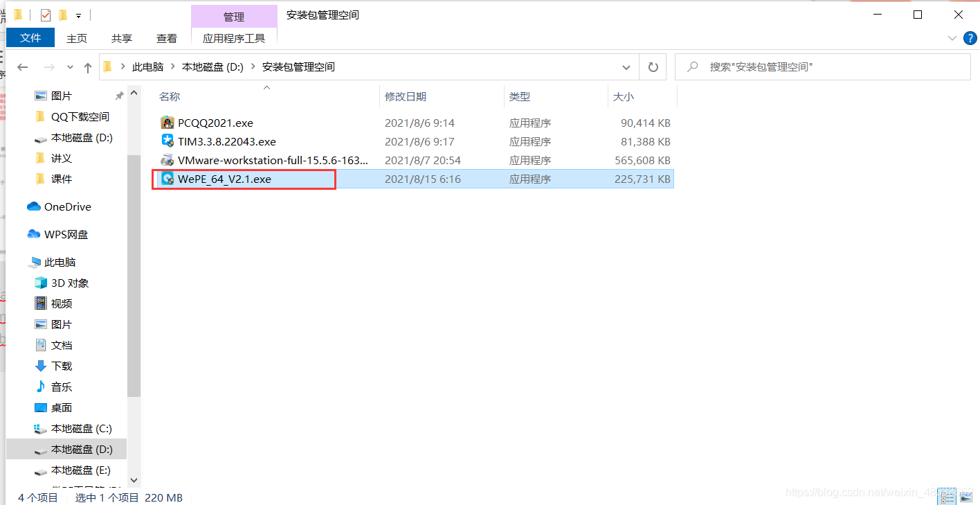Open the 文件 menu tab

(30, 37)
